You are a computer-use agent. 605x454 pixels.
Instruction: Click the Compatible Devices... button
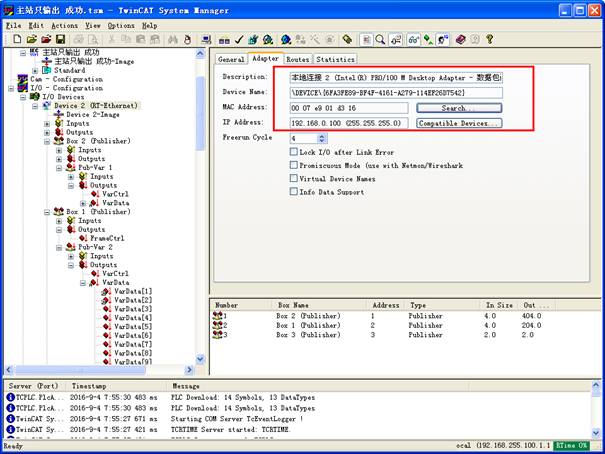coord(459,123)
